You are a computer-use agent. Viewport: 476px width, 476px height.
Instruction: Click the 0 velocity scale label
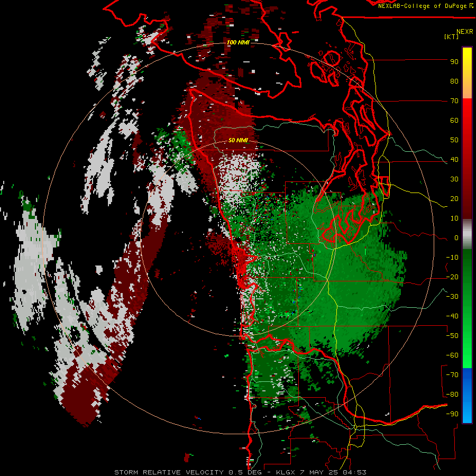(456, 238)
